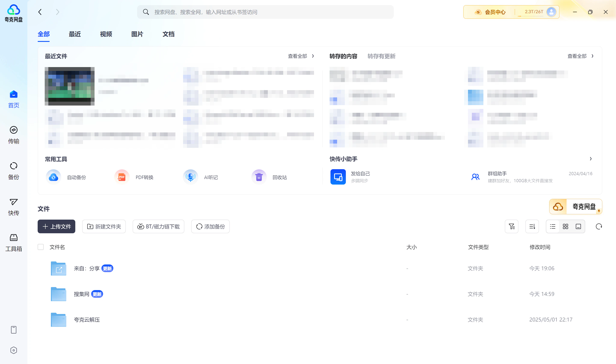Screen dimensions: 616x364
Task: Click the mobile phone icon in sidebar
Action: tap(14, 330)
